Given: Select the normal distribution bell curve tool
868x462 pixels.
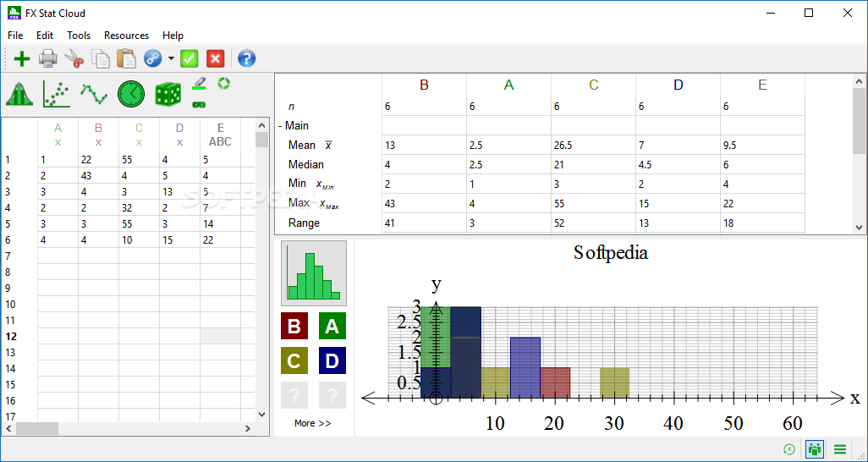Looking at the screenshot, I should (19, 94).
